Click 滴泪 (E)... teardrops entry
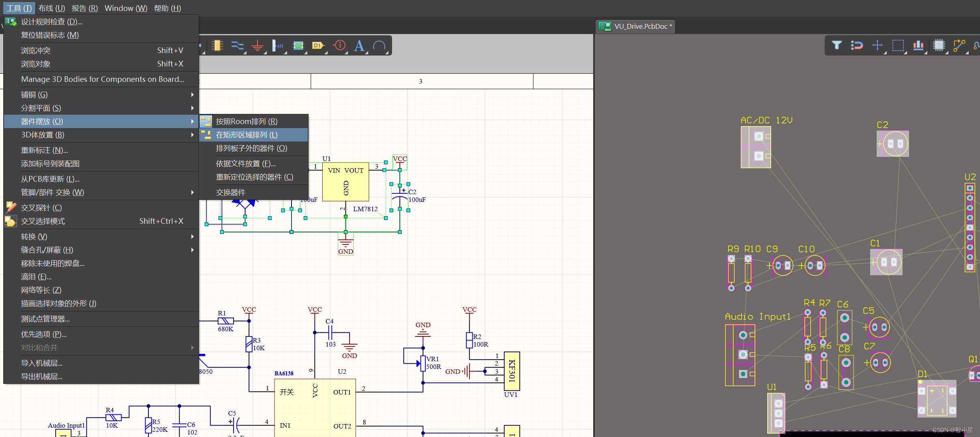 tap(101, 276)
